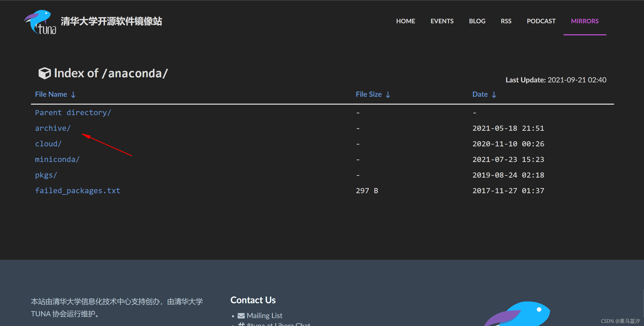This screenshot has width=644, height=326.
Task: Open the archive/ directory
Action: pos(53,128)
